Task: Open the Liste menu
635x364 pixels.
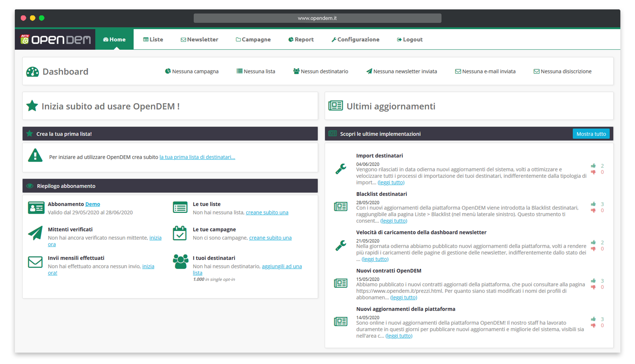Action: (x=153, y=40)
